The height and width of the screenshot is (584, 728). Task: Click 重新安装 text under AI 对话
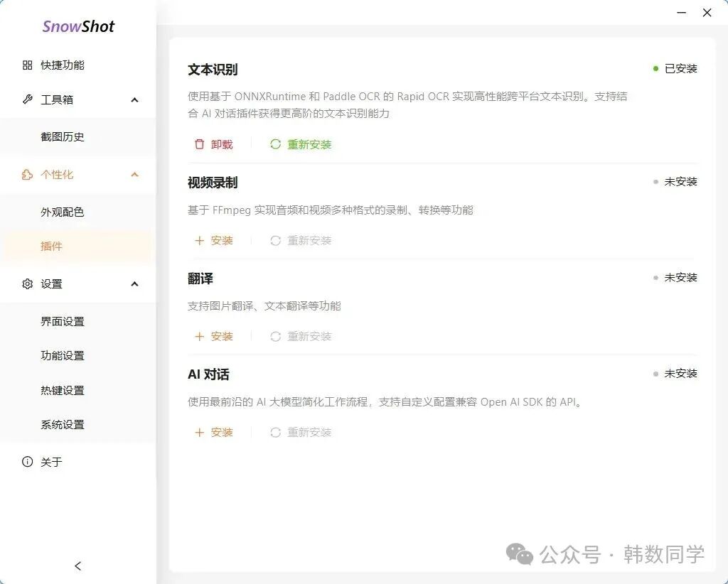coord(309,433)
